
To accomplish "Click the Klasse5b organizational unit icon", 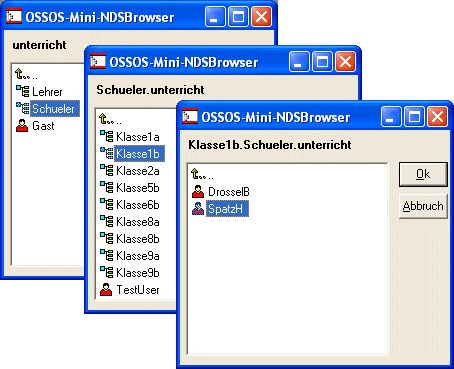I will coord(107,187).
